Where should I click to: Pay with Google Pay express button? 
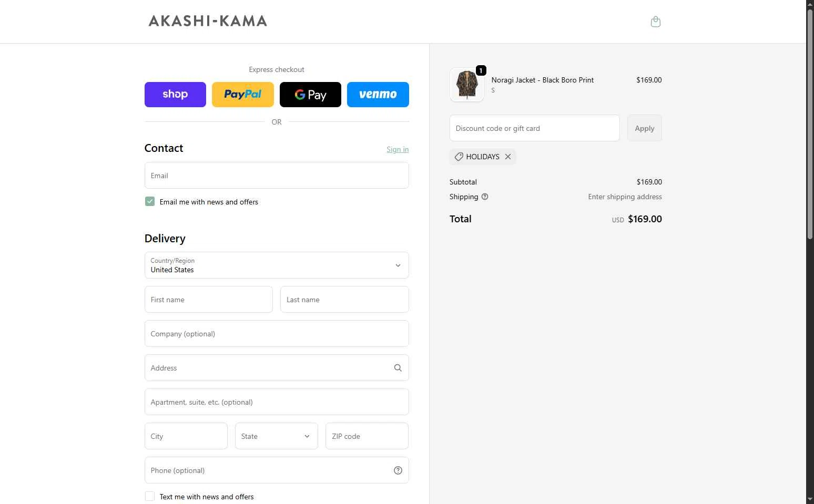[x=310, y=95]
